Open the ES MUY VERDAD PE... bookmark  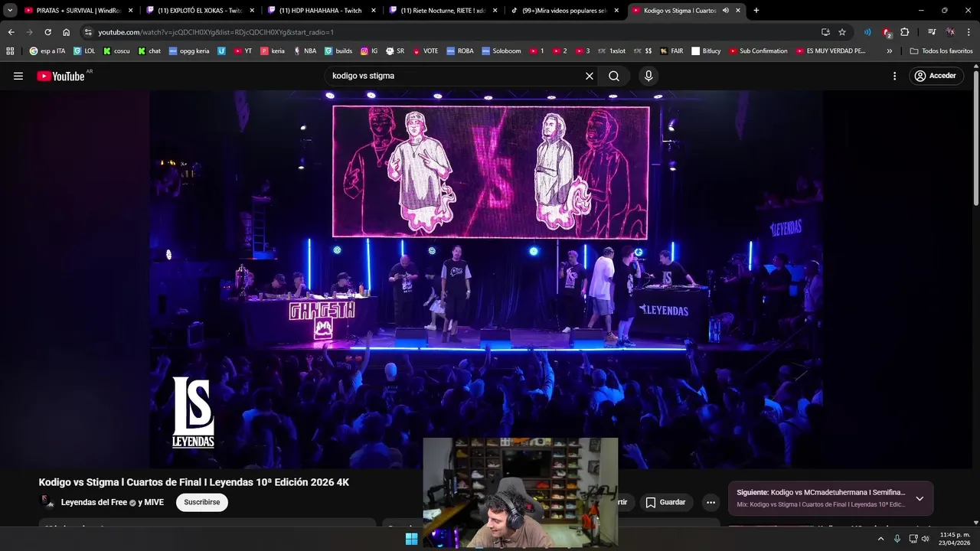point(831,51)
